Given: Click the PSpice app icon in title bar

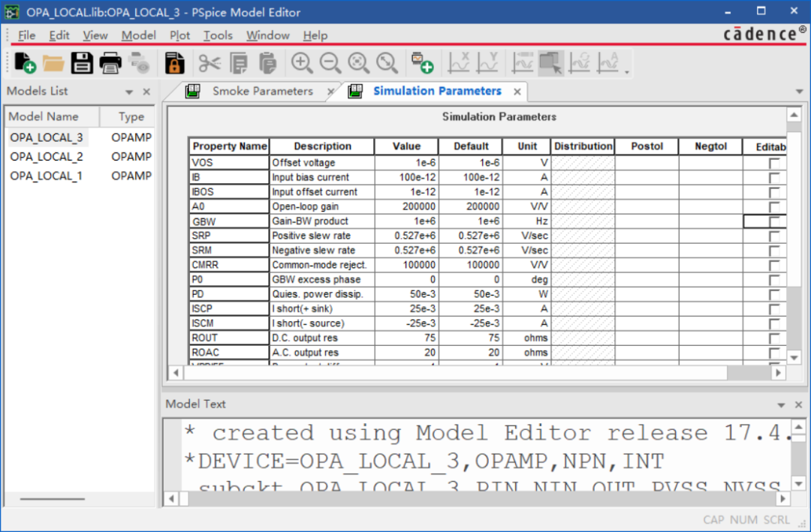Looking at the screenshot, I should pos(12,12).
